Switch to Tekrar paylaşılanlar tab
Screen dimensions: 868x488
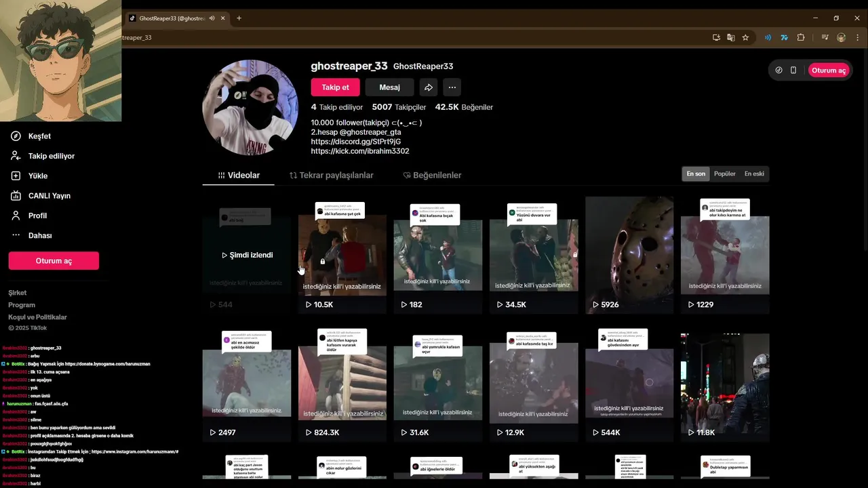tap(332, 175)
